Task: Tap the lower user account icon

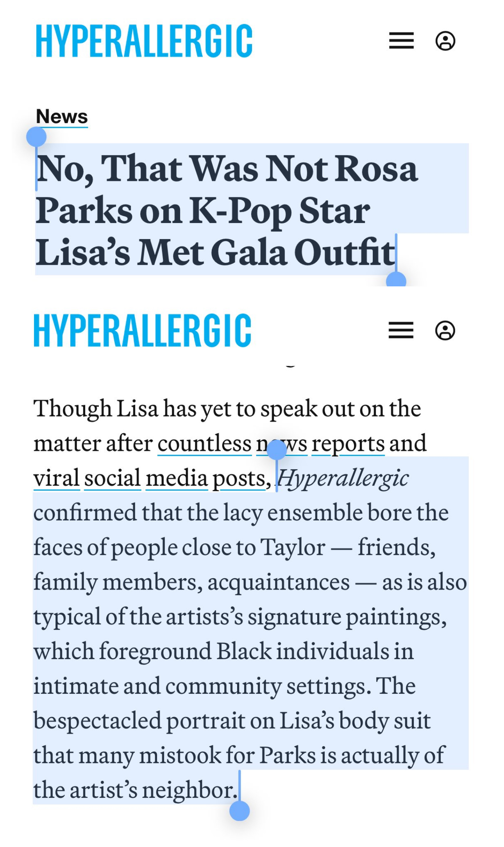Action: coord(445,331)
